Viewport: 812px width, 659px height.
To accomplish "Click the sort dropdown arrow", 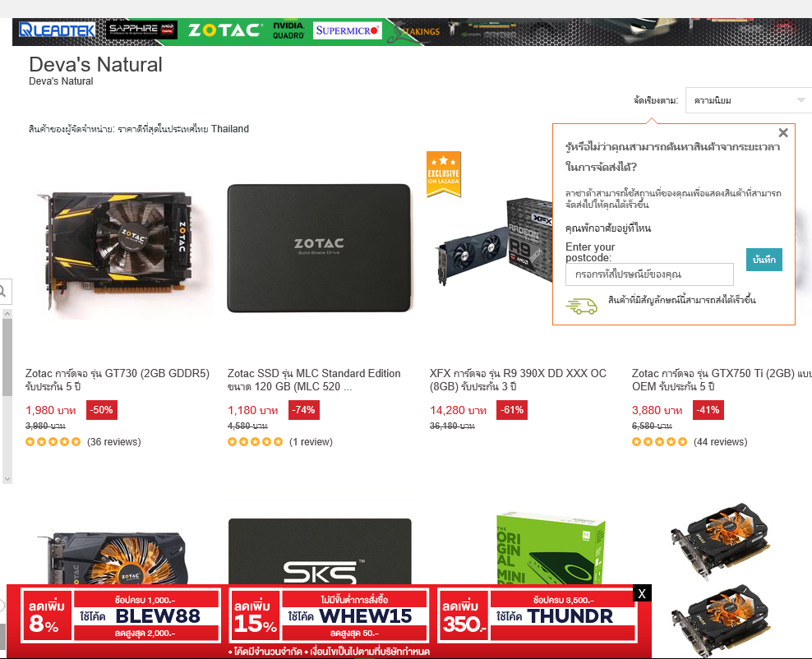I will coord(801,100).
